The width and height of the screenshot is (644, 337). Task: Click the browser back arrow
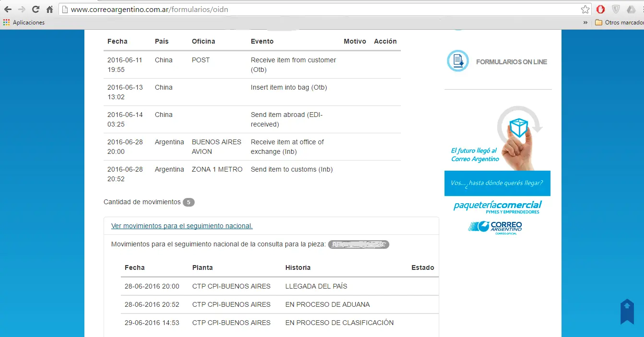8,9
